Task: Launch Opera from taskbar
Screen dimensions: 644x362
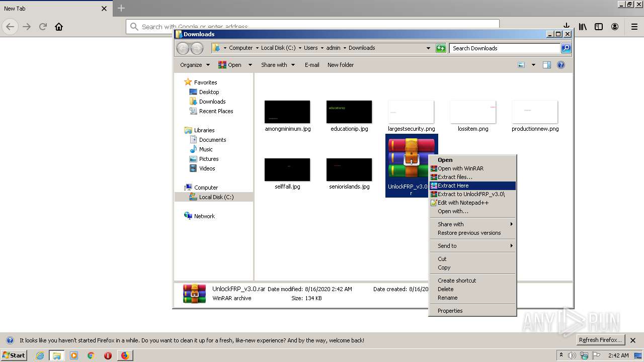Action: tap(108, 355)
